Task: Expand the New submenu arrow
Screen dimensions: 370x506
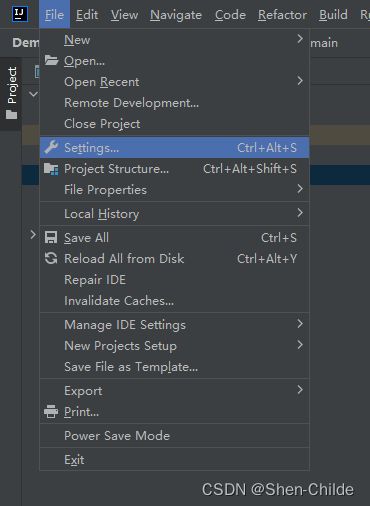Action: click(300, 39)
